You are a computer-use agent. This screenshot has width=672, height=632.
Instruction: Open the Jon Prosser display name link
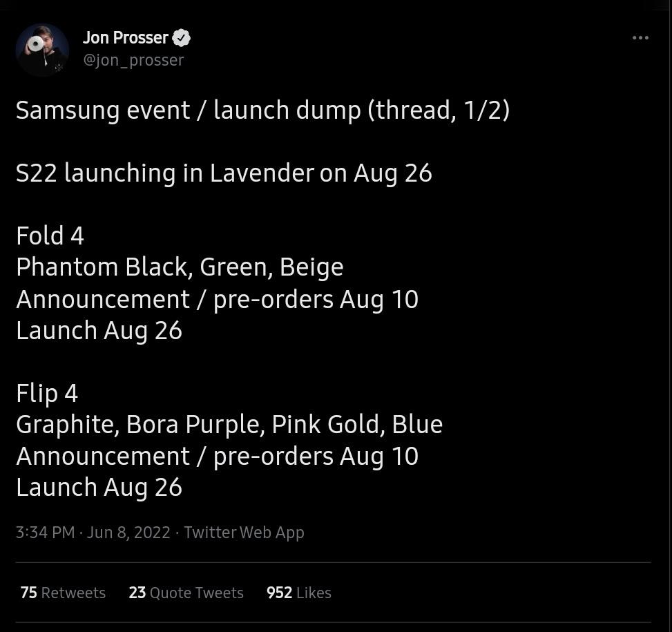point(125,38)
